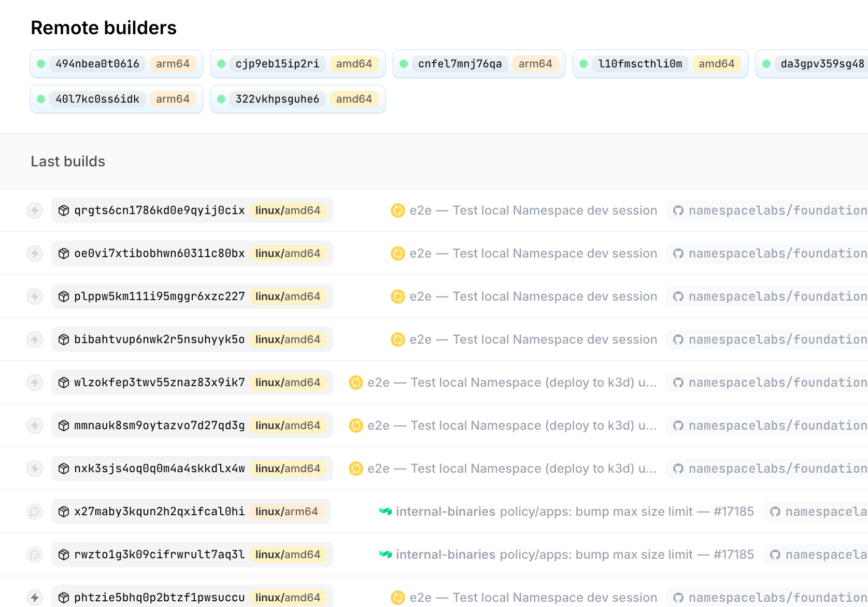Click lightning icon for build nxk3sjs4oq0q0m4a4skkdlx4w
The image size is (868, 607).
pyautogui.click(x=35, y=469)
